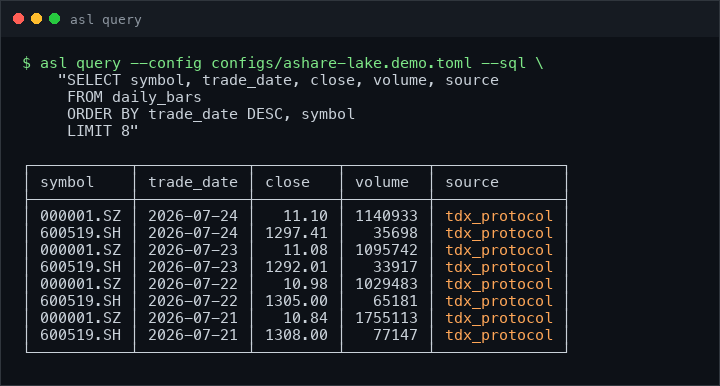Click tdx_protocol in the 65181 row

coord(499,302)
